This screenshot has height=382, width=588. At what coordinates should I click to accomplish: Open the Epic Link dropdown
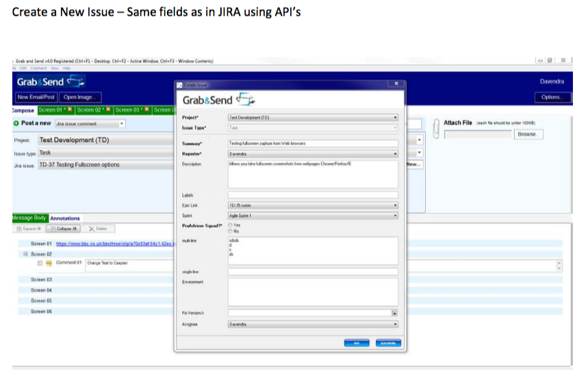click(x=395, y=205)
